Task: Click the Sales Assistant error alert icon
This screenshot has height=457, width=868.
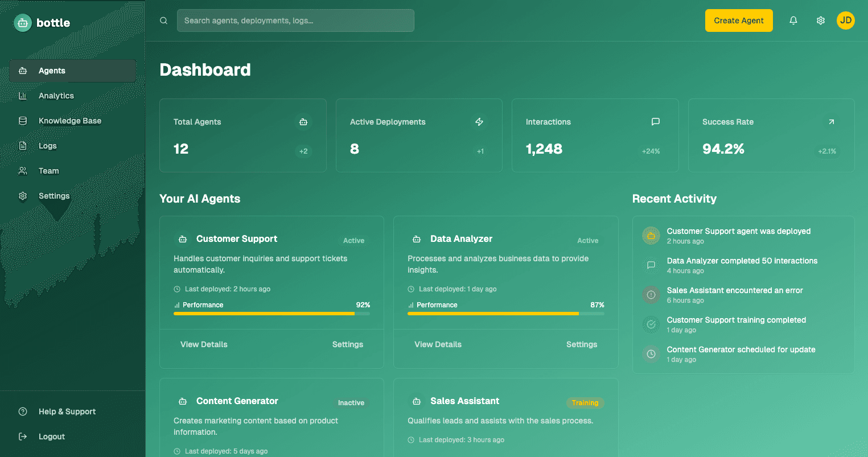Action: pyautogui.click(x=651, y=295)
